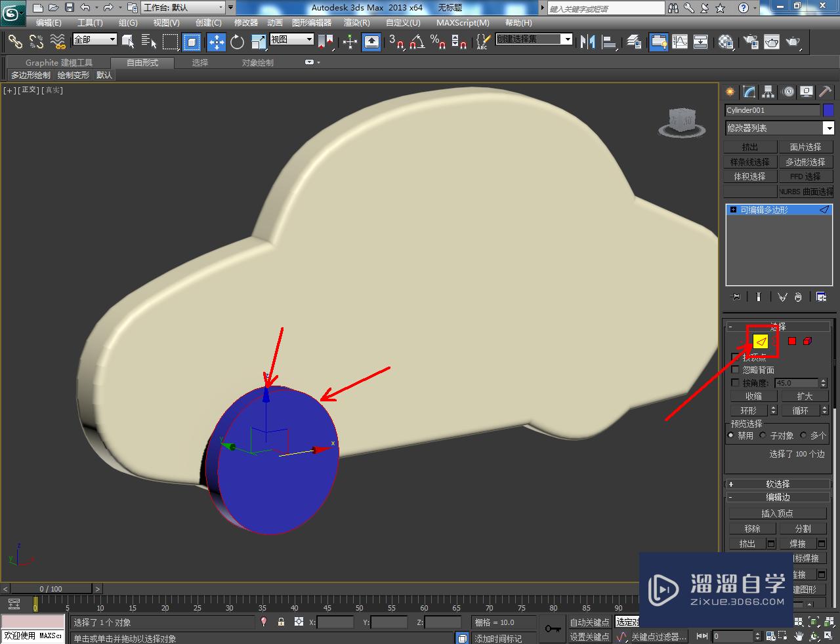Open Select by Name list icon
Viewport: 840px width, 644px height.
coord(149,42)
